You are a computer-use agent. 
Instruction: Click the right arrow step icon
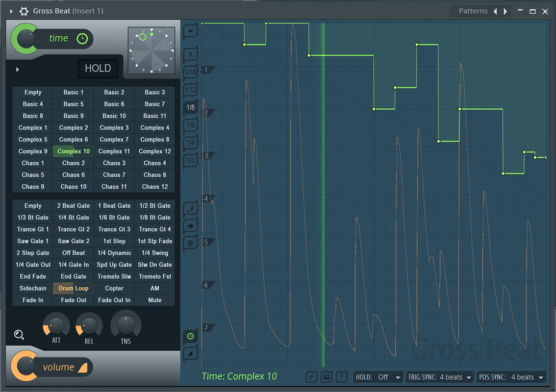[190, 226]
